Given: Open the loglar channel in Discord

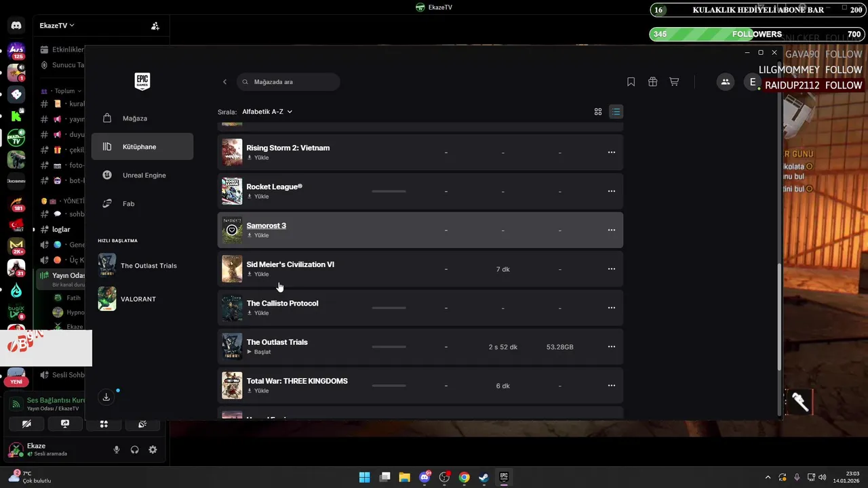Looking at the screenshot, I should (x=61, y=229).
